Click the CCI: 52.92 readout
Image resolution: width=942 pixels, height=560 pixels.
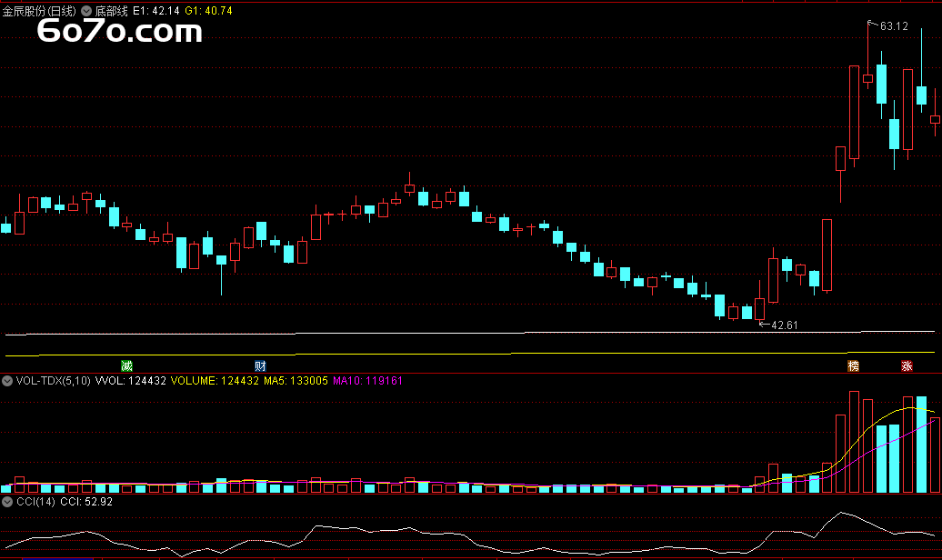coord(86,502)
